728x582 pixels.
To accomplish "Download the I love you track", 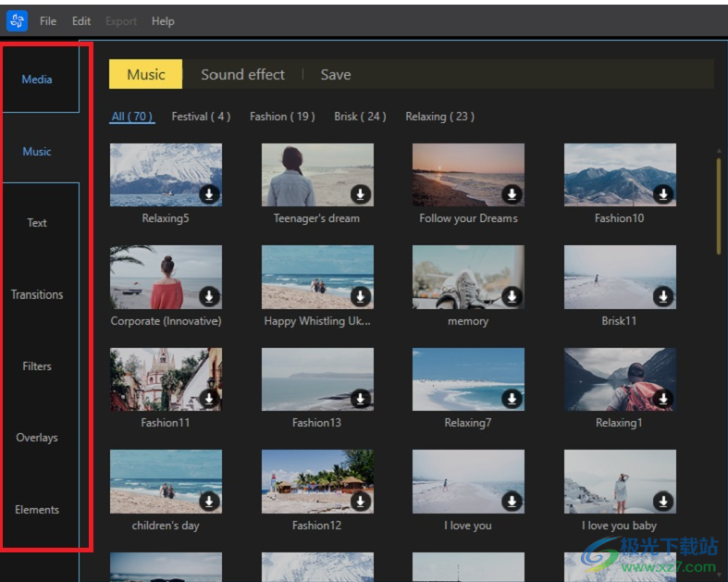I will click(512, 502).
